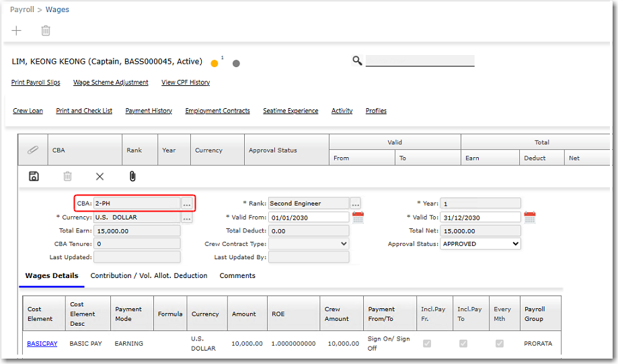
Task: Open the Print Payroll Slips link
Action: coord(36,83)
